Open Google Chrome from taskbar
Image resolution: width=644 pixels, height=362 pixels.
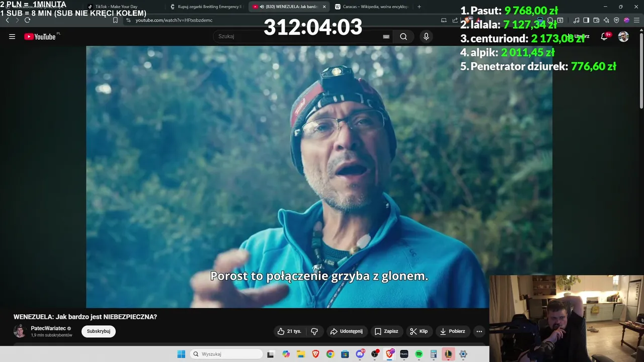pos(330,354)
